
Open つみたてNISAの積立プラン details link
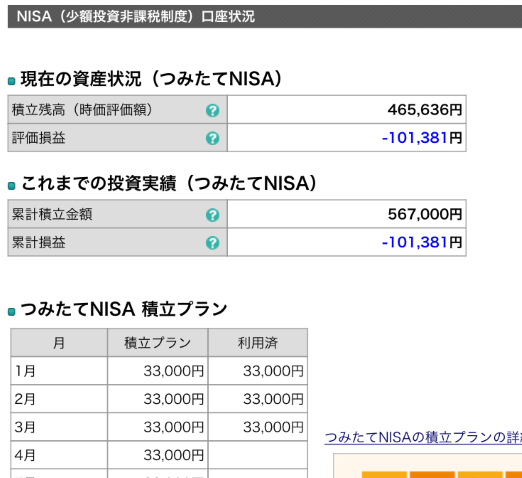pyautogui.click(x=423, y=437)
